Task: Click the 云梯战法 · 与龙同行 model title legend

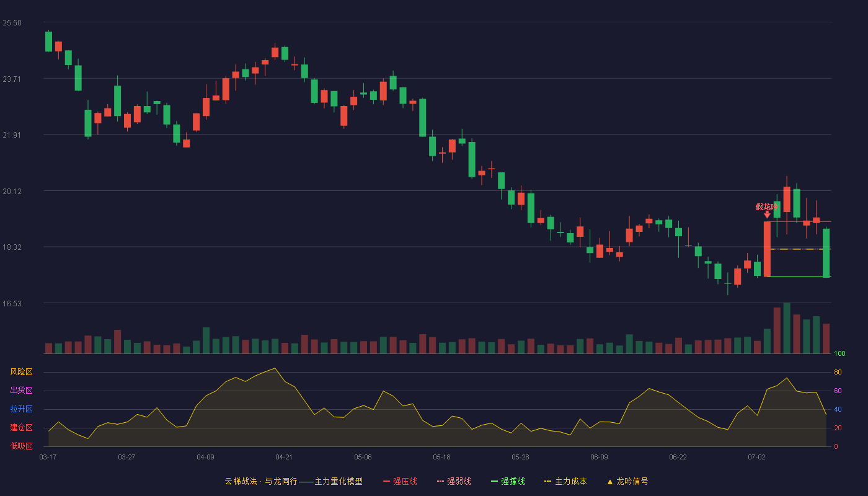Action: pos(293,481)
